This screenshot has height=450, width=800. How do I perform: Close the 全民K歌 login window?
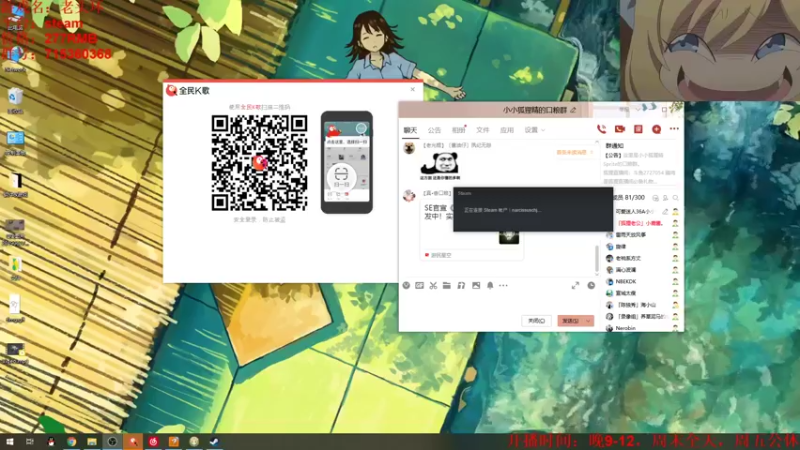(x=413, y=89)
